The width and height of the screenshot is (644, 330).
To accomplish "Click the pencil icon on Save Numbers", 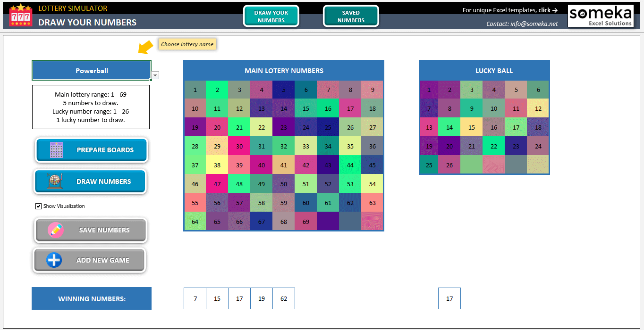I will point(56,230).
